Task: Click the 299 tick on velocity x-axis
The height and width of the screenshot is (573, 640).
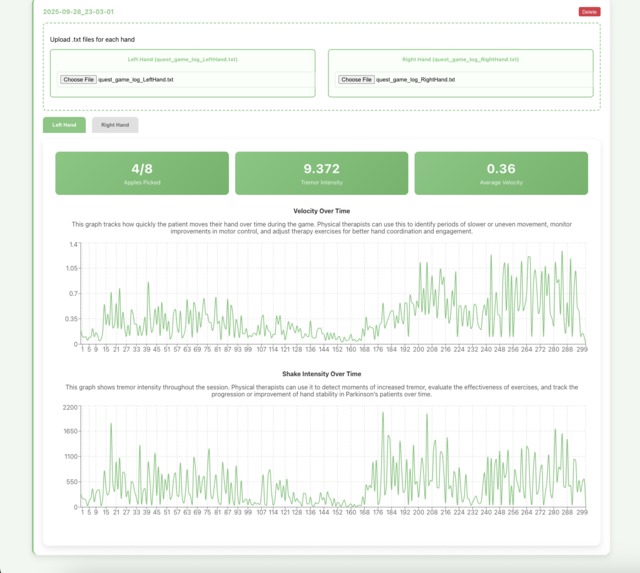Action: coord(582,349)
